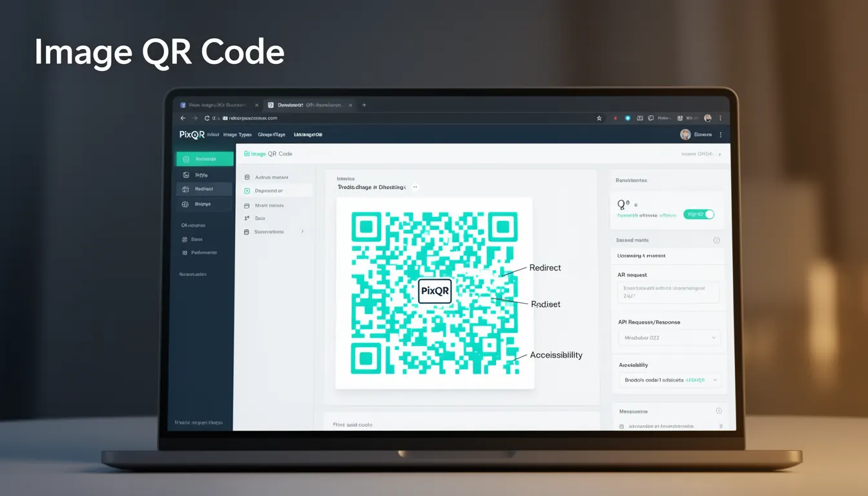Click the profile avatar in the browser toolbar

click(708, 118)
